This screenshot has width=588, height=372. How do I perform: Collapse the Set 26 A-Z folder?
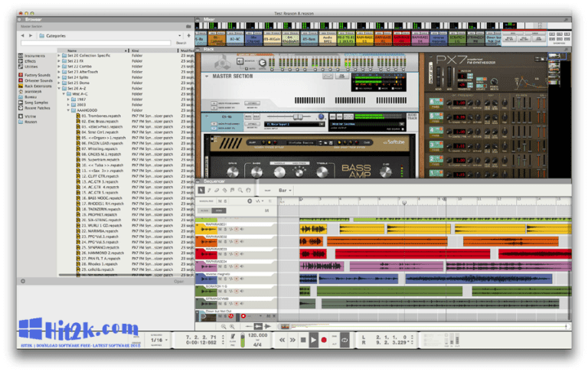tap(59, 89)
